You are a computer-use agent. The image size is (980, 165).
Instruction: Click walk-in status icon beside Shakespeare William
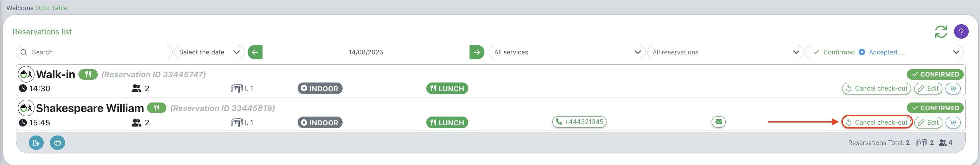pyautogui.click(x=26, y=108)
